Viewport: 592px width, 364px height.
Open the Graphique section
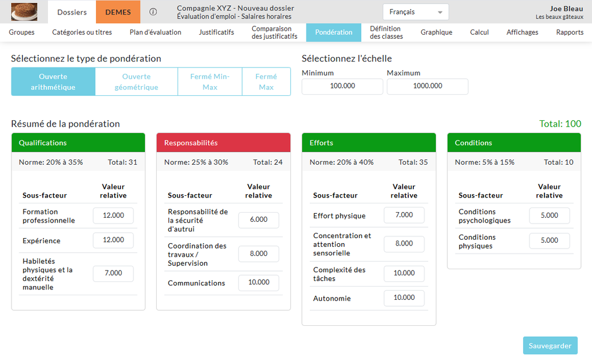436,32
